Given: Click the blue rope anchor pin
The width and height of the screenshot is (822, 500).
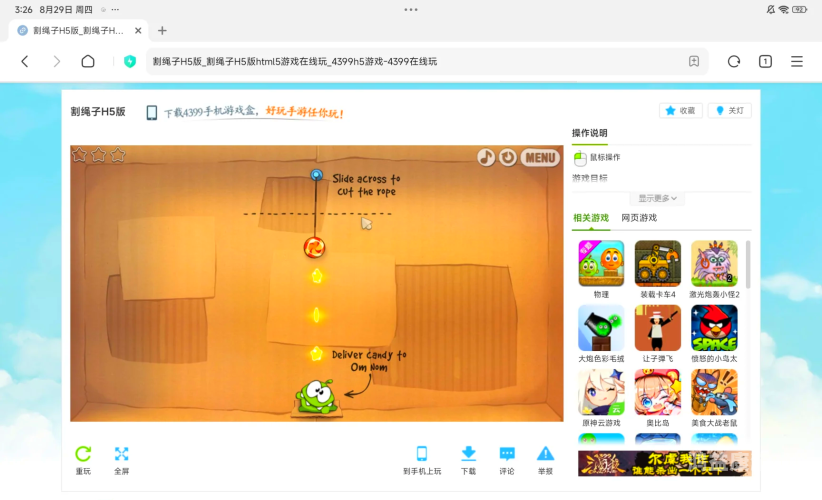Looking at the screenshot, I should click(316, 175).
